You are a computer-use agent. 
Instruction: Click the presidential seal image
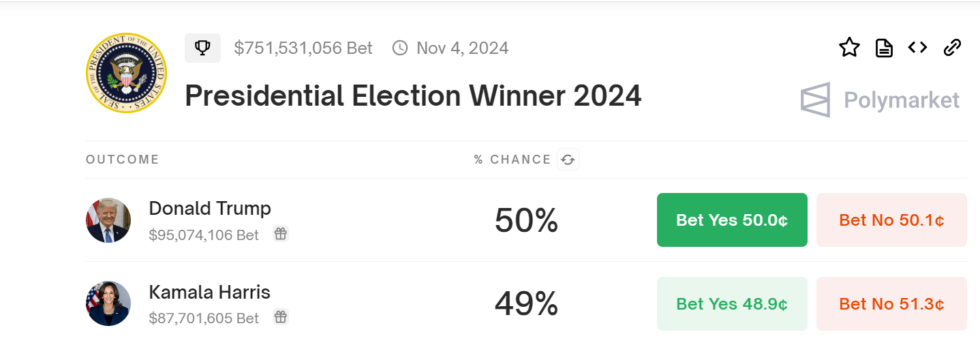pyautogui.click(x=127, y=72)
